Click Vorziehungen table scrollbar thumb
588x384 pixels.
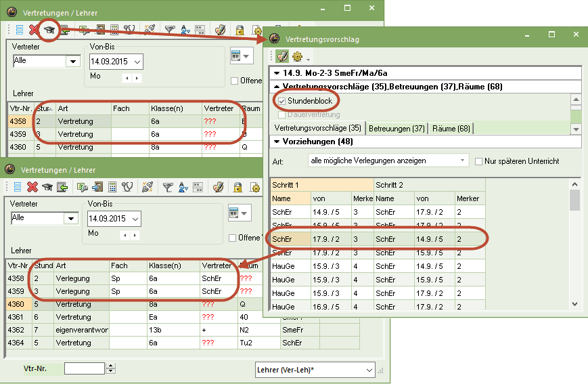coord(574,200)
